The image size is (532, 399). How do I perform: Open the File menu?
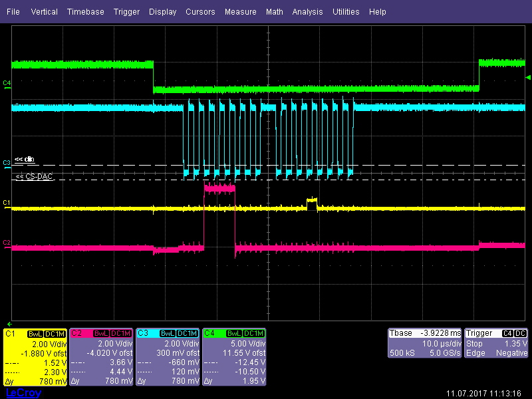point(13,11)
